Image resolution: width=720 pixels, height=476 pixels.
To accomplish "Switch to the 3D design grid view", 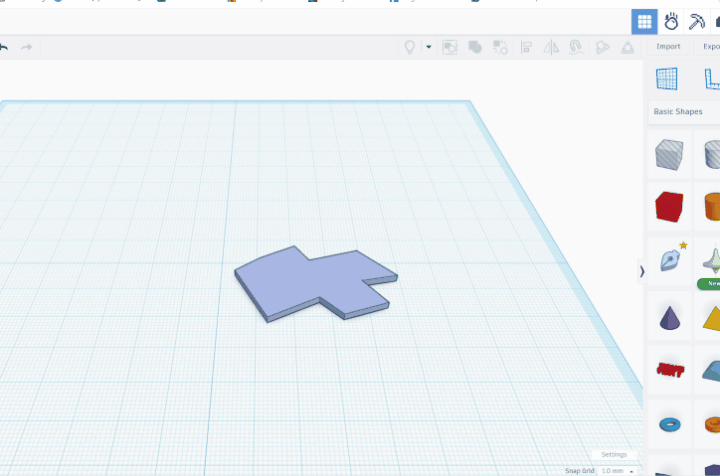I will point(644,22).
